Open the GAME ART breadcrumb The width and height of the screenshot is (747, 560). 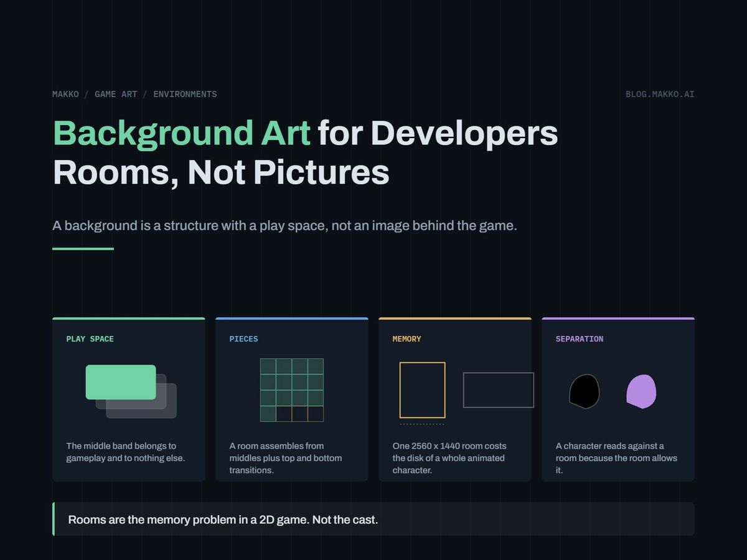pos(116,94)
